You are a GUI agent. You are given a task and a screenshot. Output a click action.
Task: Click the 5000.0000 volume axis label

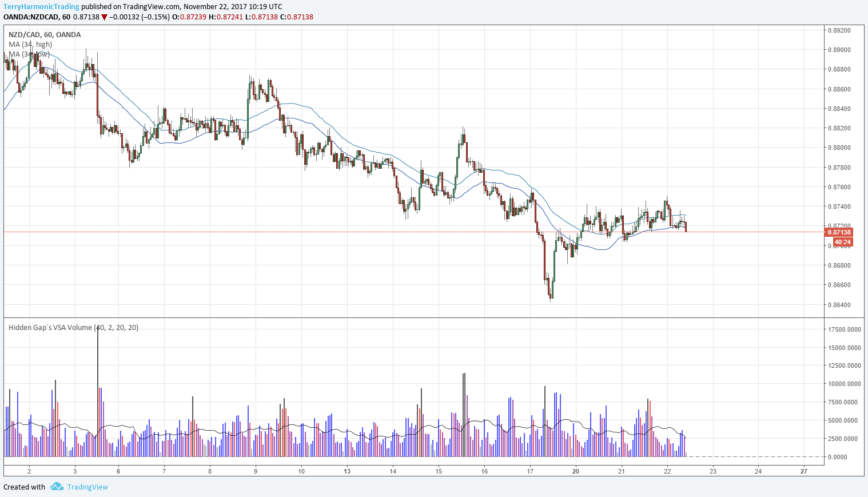[843, 420]
